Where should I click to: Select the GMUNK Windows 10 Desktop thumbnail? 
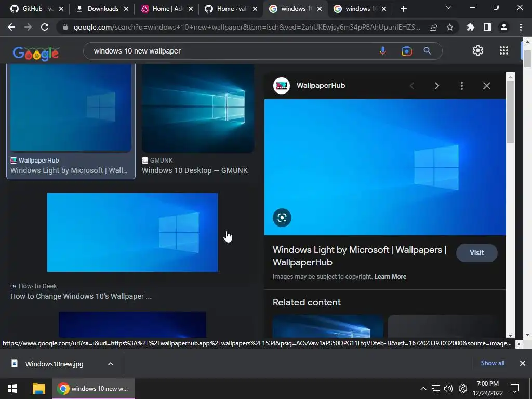198,109
